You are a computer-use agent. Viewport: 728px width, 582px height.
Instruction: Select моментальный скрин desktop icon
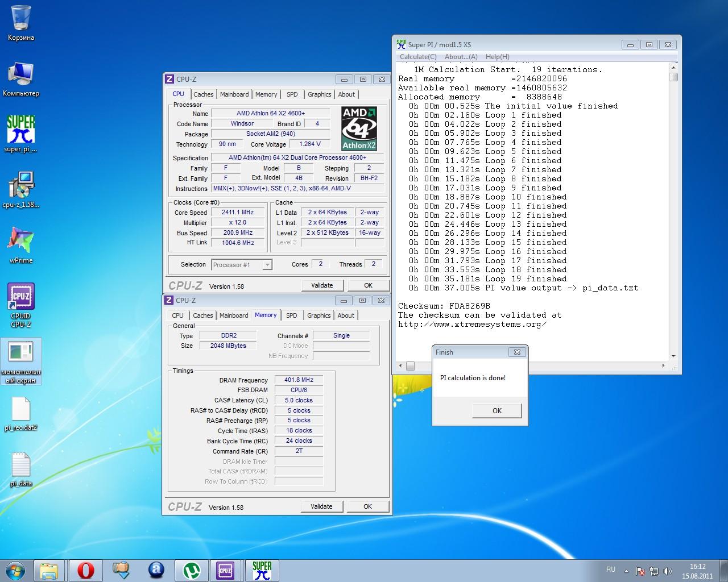click(x=21, y=362)
